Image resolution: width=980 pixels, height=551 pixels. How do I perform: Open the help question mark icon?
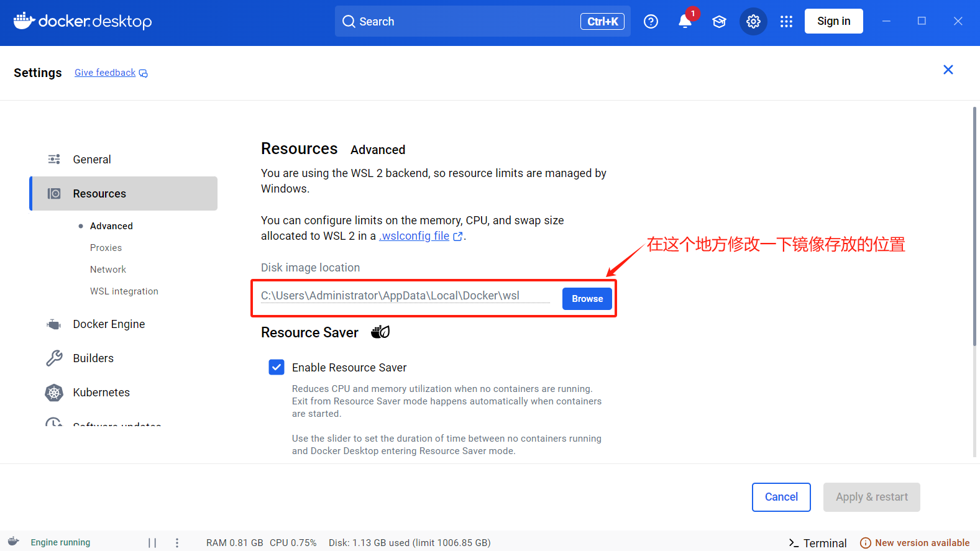click(x=651, y=22)
